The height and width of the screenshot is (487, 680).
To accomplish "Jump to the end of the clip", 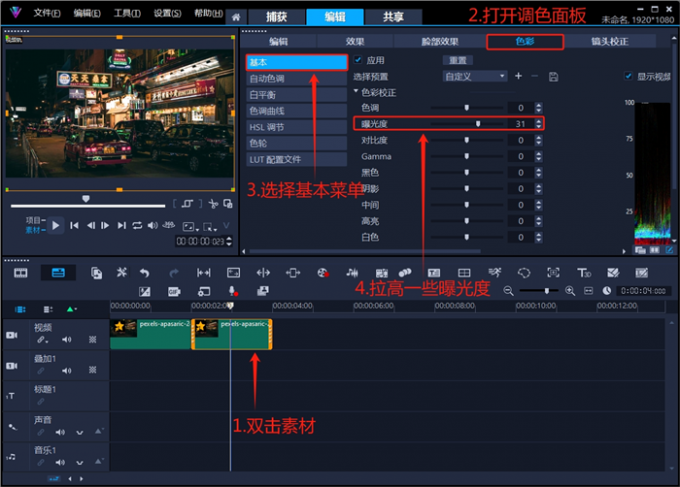I will [122, 226].
